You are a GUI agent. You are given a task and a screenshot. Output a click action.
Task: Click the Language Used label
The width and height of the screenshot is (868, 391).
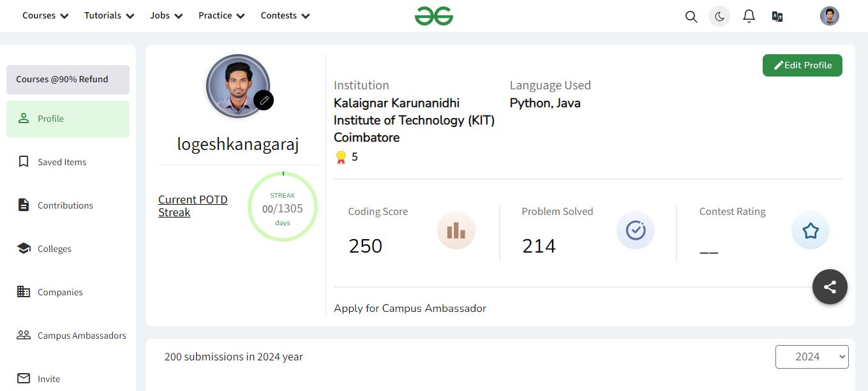(550, 85)
